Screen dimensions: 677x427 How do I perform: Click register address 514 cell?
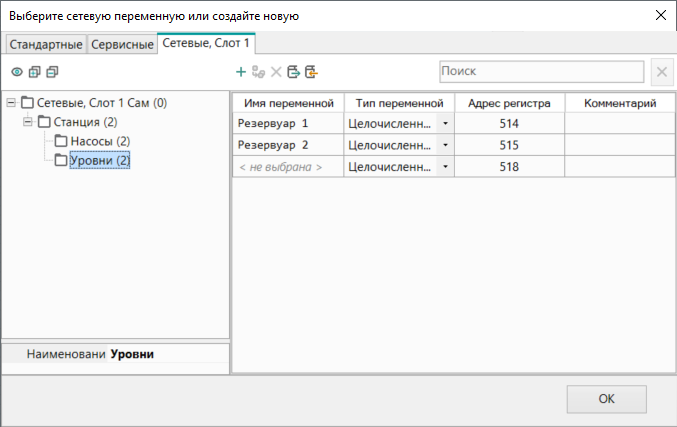click(x=509, y=123)
